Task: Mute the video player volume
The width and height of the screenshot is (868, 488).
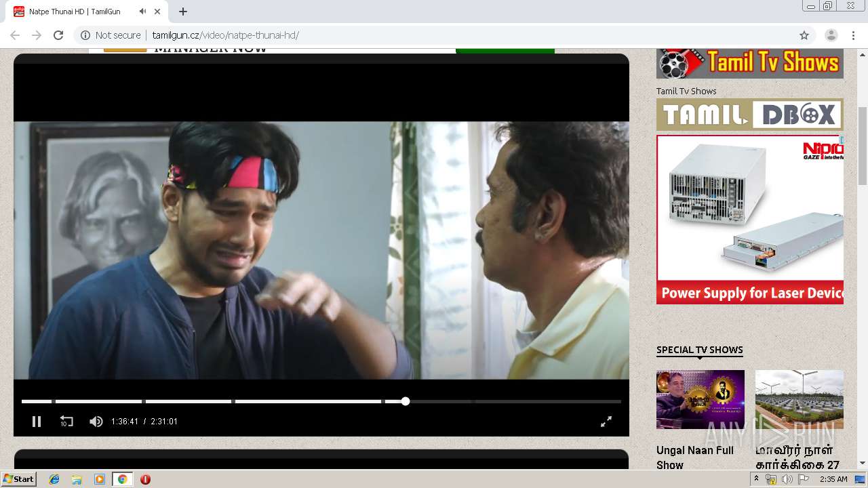Action: point(96,422)
